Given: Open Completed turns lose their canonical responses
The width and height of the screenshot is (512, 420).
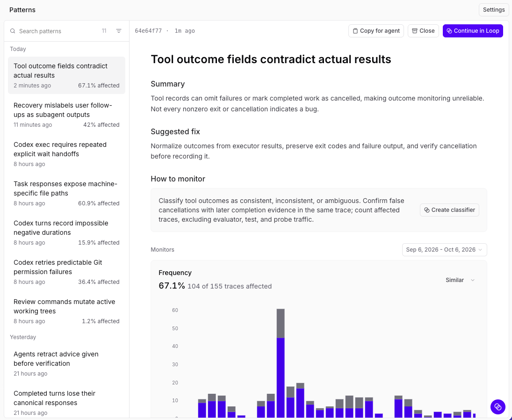Looking at the screenshot, I should coord(66,403).
